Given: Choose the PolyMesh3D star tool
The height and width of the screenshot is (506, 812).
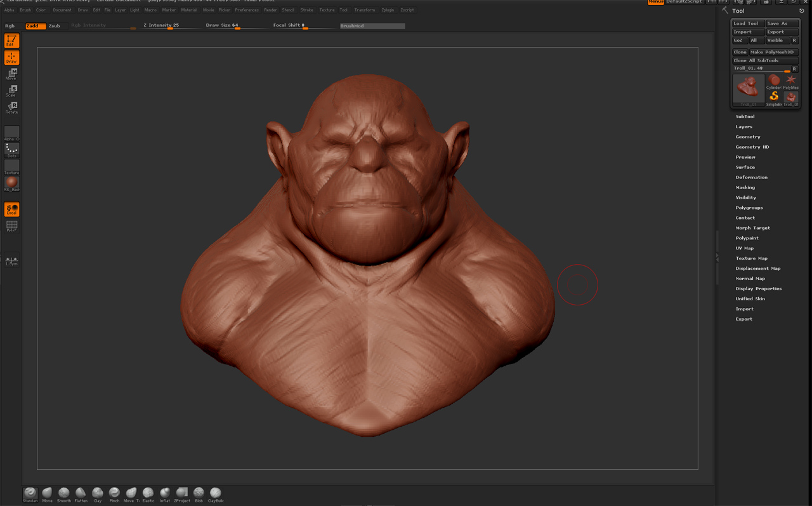Looking at the screenshot, I should [x=791, y=82].
